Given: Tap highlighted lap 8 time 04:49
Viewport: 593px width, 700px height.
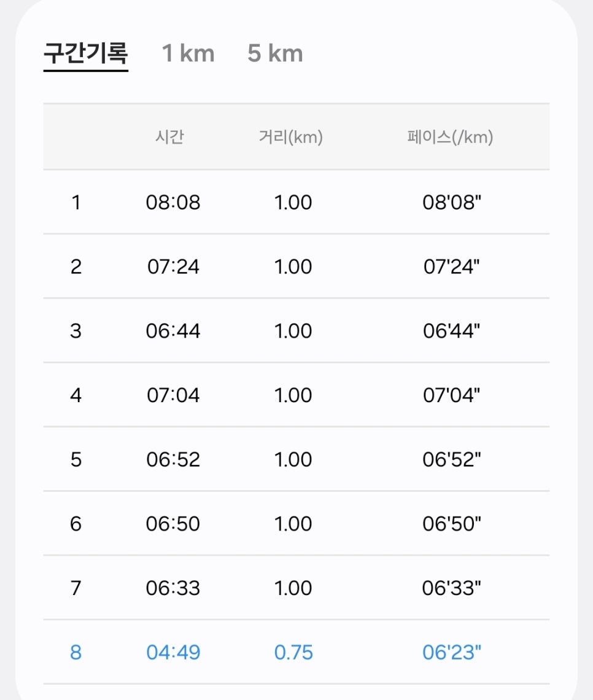Looking at the screenshot, I should tap(173, 652).
